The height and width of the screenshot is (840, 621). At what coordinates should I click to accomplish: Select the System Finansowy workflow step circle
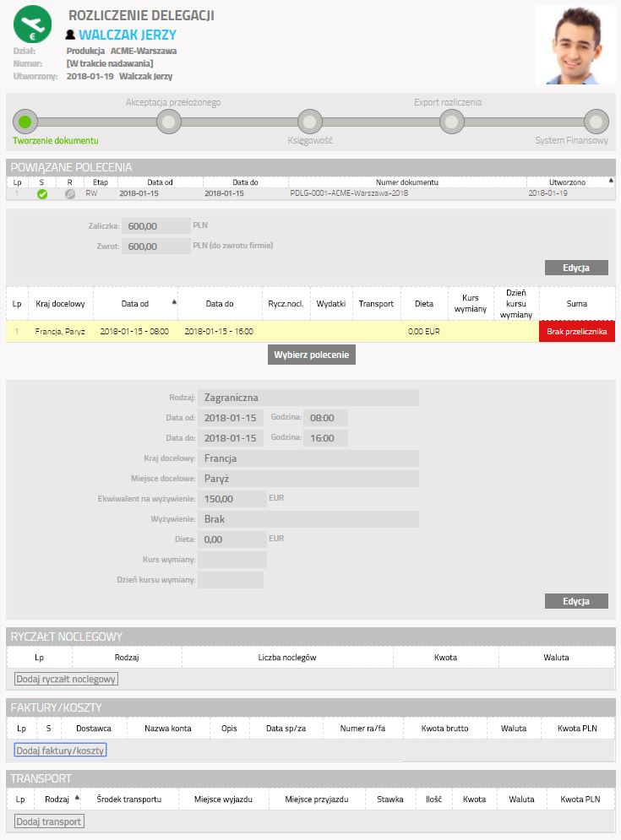coord(596,122)
